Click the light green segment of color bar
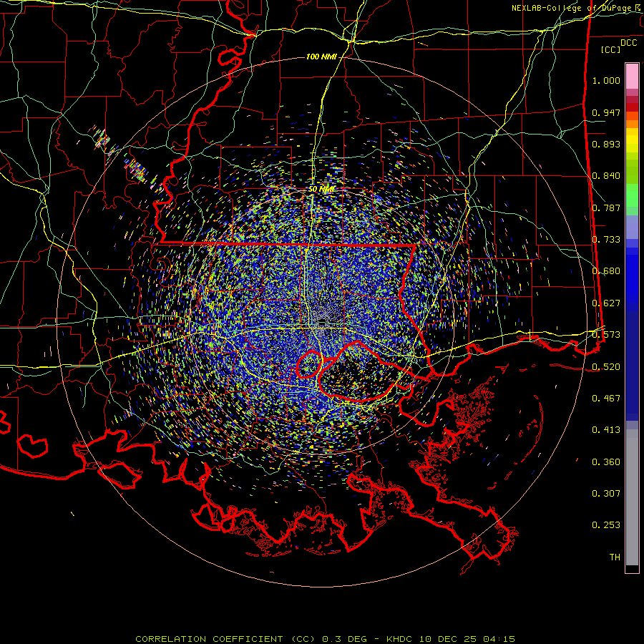 (632, 196)
